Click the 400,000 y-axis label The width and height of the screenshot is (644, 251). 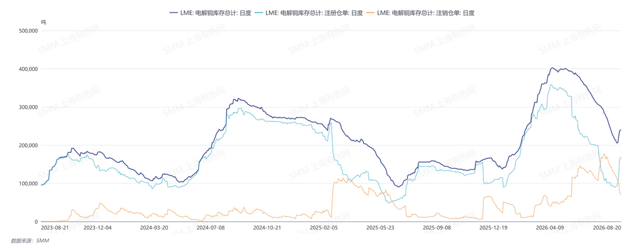(29, 69)
